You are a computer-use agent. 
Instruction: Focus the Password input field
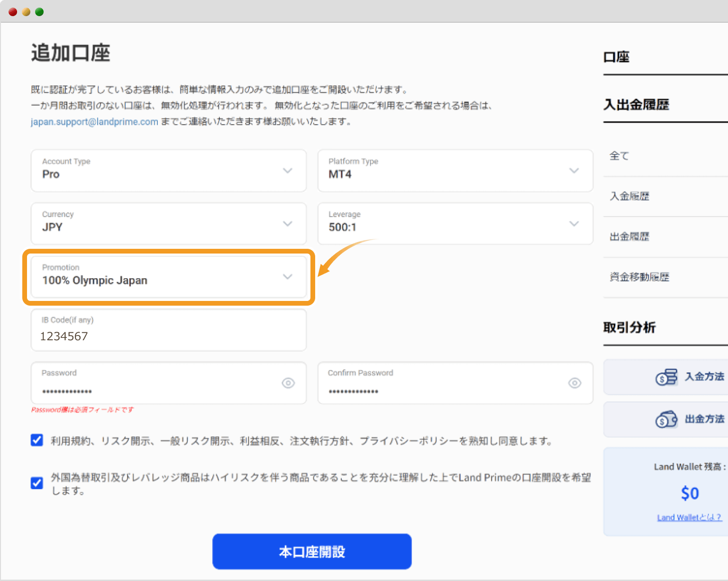168,383
